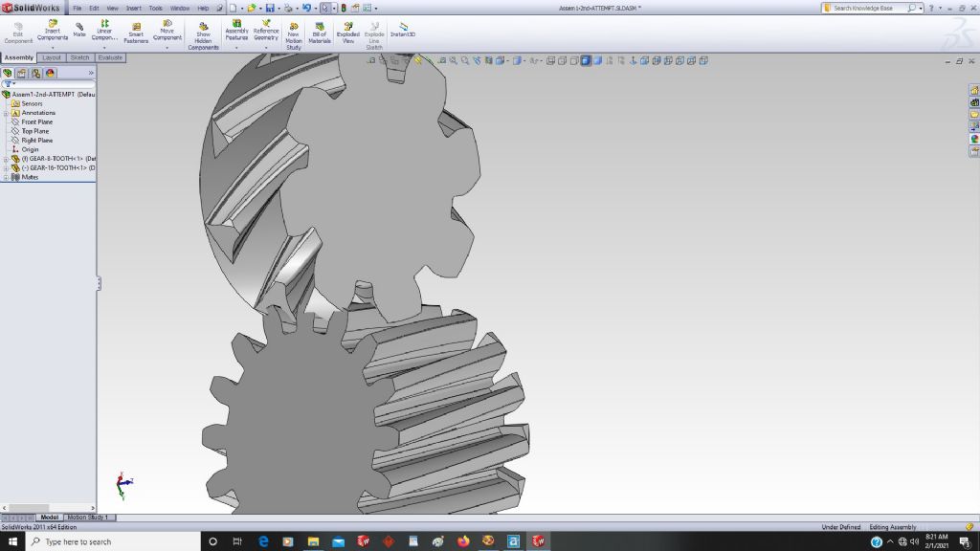
Task: Open the dropdown under Linear Component Pattern
Action: click(104, 47)
